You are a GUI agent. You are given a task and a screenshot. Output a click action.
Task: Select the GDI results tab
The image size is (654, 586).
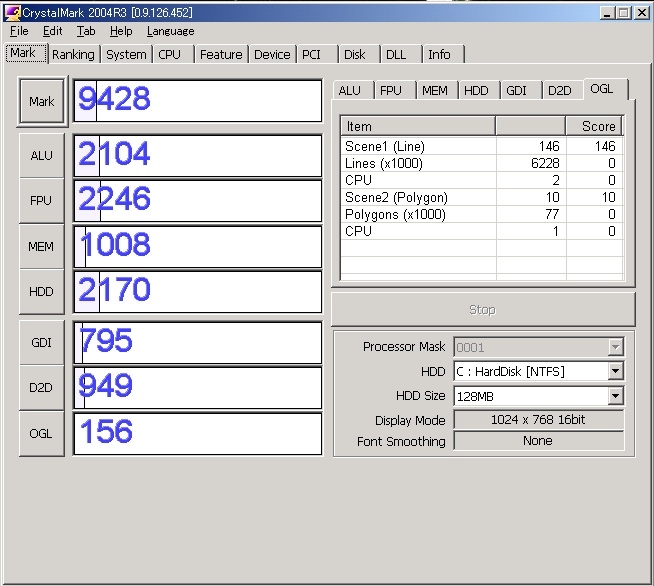tap(516, 90)
